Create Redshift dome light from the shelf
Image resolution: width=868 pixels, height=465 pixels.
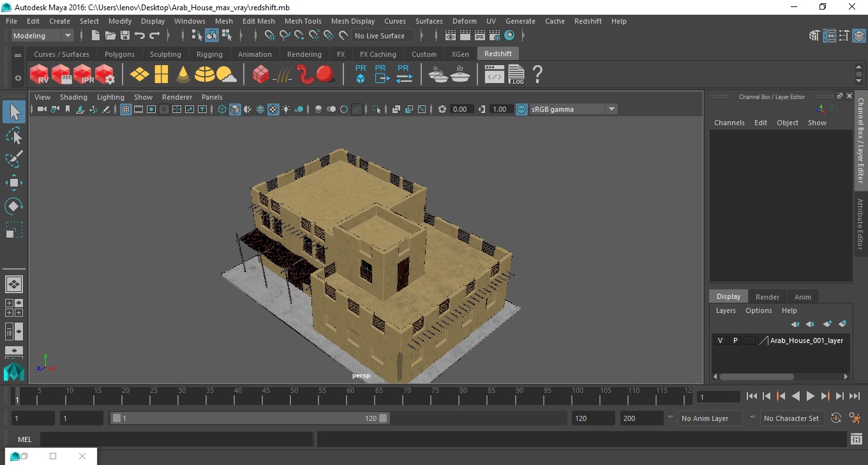205,75
